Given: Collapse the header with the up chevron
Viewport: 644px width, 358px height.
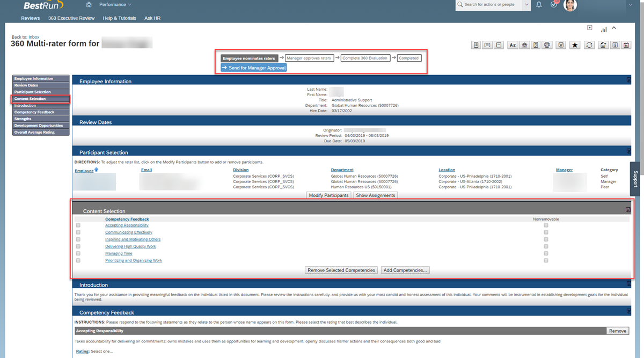Looking at the screenshot, I should pyautogui.click(x=614, y=28).
